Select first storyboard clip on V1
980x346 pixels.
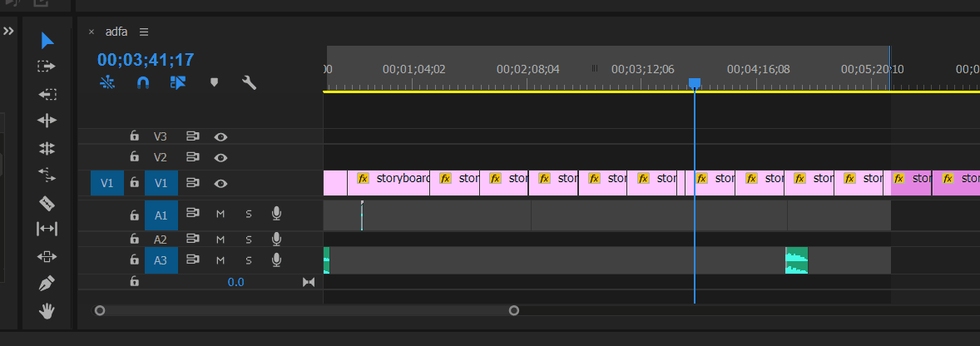coord(389,183)
